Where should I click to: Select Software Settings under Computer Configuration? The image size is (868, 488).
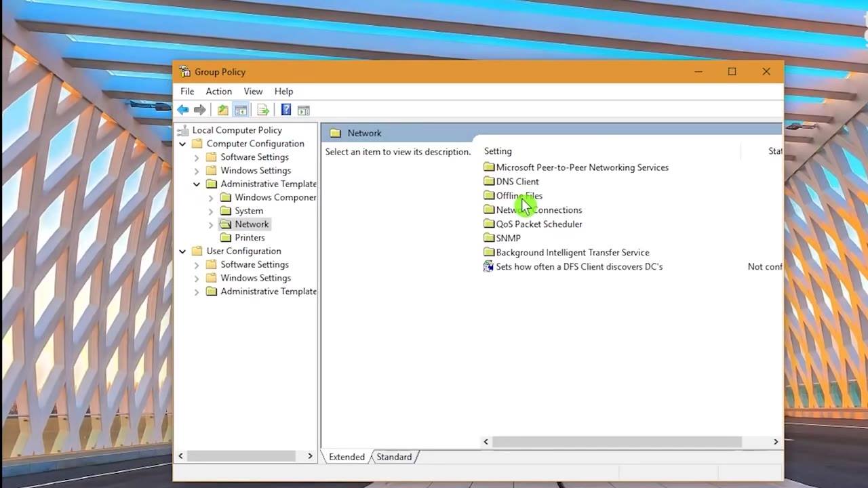click(x=254, y=157)
